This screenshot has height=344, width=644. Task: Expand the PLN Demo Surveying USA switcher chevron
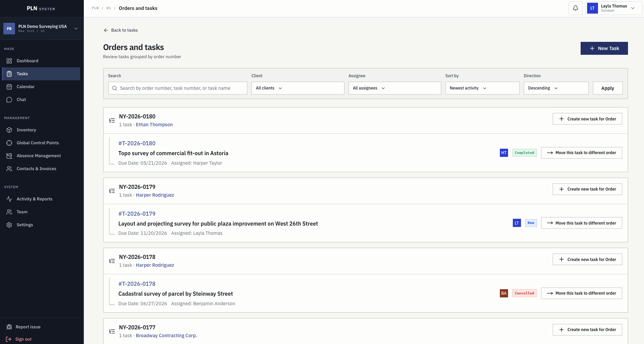click(x=76, y=29)
